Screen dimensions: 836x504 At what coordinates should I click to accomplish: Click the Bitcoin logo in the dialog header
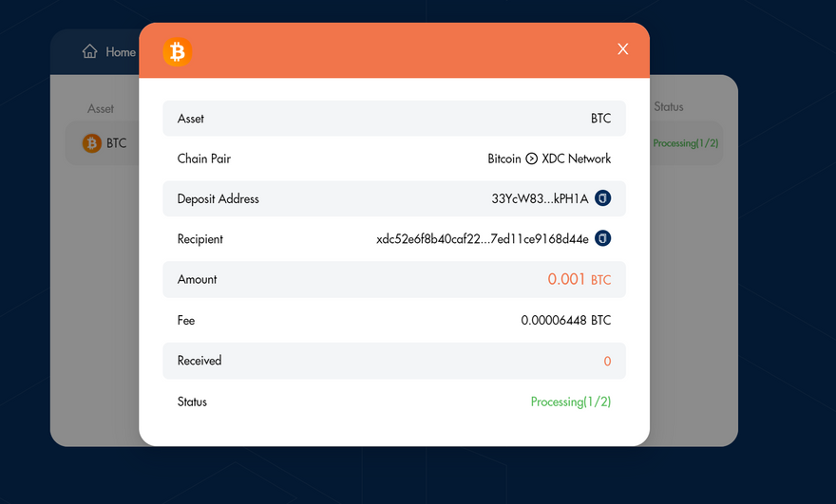[x=177, y=51]
